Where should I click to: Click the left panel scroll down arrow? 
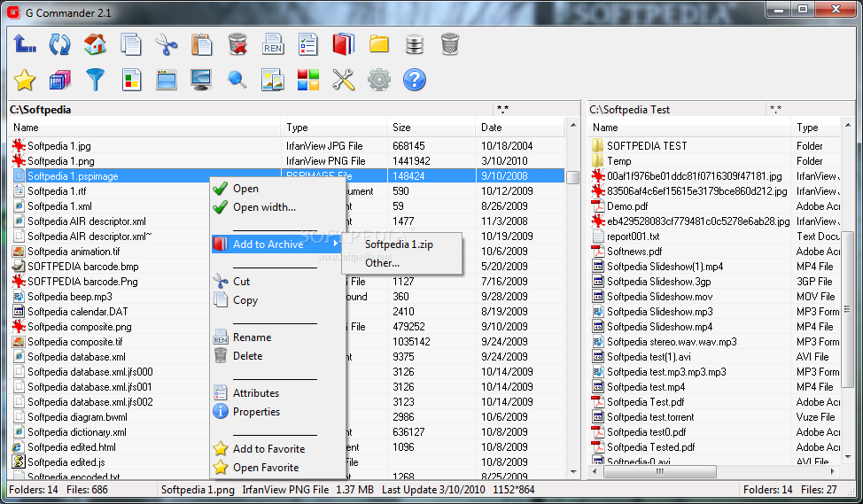[x=573, y=472]
